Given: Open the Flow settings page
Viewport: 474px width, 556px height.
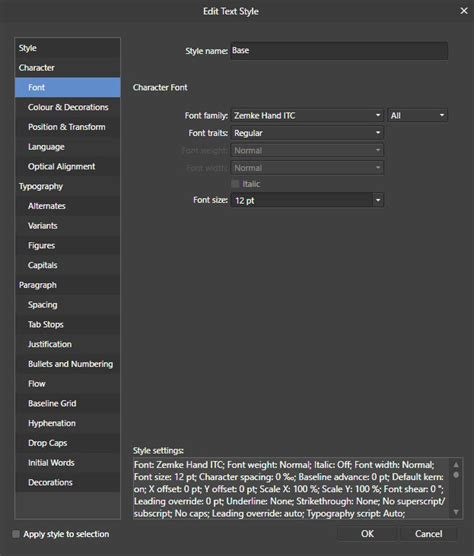Looking at the screenshot, I should (x=67, y=384).
